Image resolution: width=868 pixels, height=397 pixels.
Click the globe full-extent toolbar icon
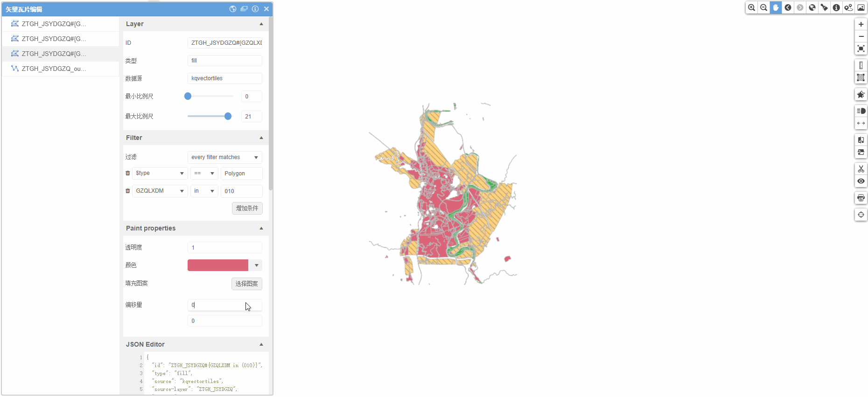click(x=812, y=7)
